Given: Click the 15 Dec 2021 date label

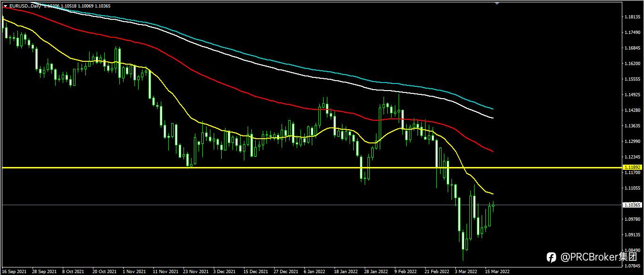Looking at the screenshot, I should 256,272.
